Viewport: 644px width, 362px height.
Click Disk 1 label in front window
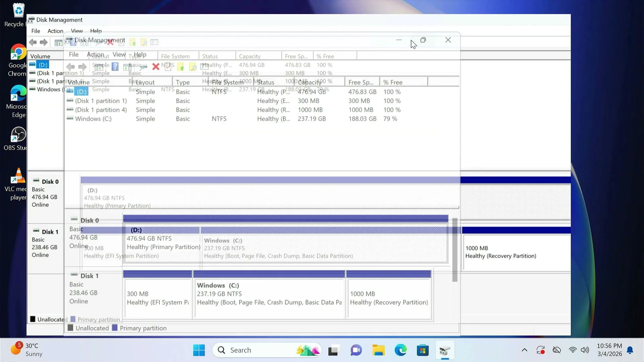(x=89, y=276)
